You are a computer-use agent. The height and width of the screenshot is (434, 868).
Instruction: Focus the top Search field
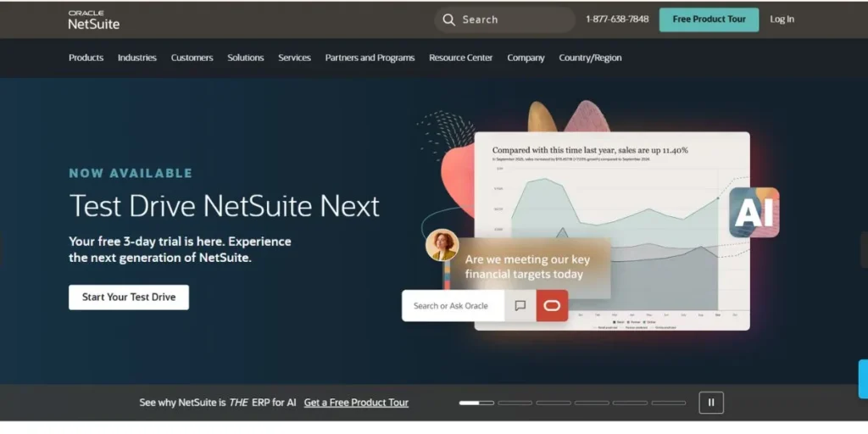[504, 20]
